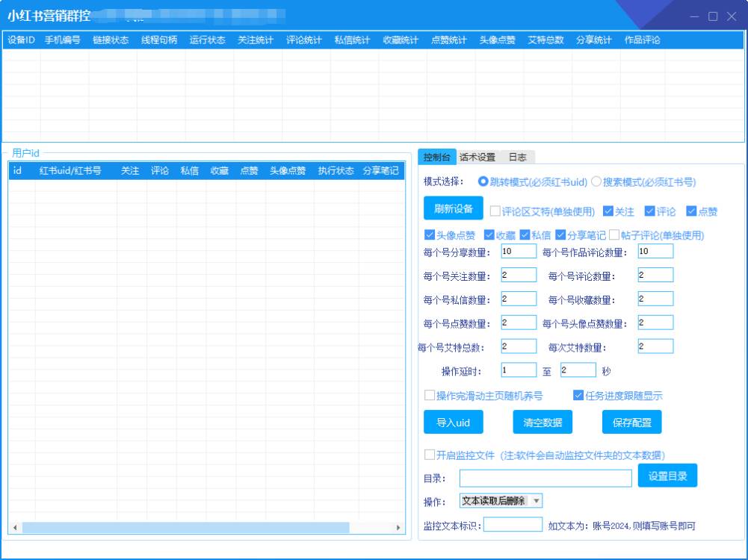Click the 设置目录 button
748x560 pixels.
(x=666, y=475)
